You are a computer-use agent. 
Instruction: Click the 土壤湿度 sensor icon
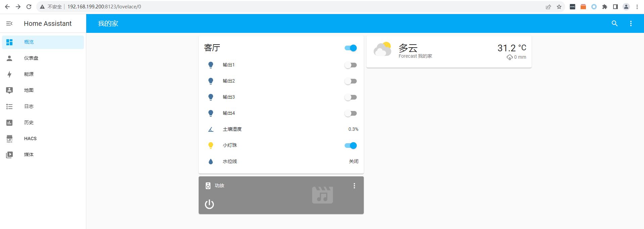(x=211, y=129)
